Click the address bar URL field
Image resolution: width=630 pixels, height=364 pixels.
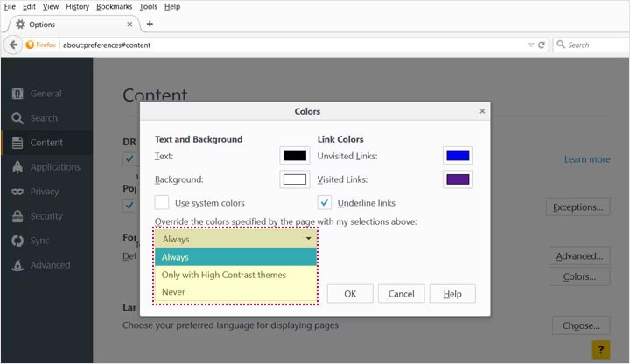tap(289, 45)
